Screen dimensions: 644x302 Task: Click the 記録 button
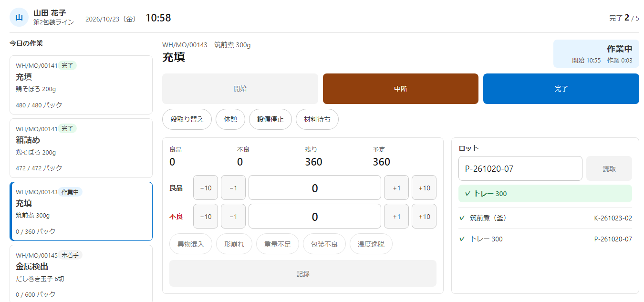[x=303, y=274]
